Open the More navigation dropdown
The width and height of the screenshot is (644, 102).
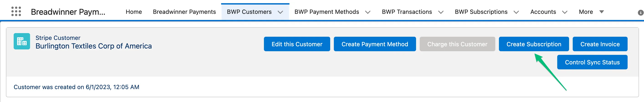tap(591, 12)
